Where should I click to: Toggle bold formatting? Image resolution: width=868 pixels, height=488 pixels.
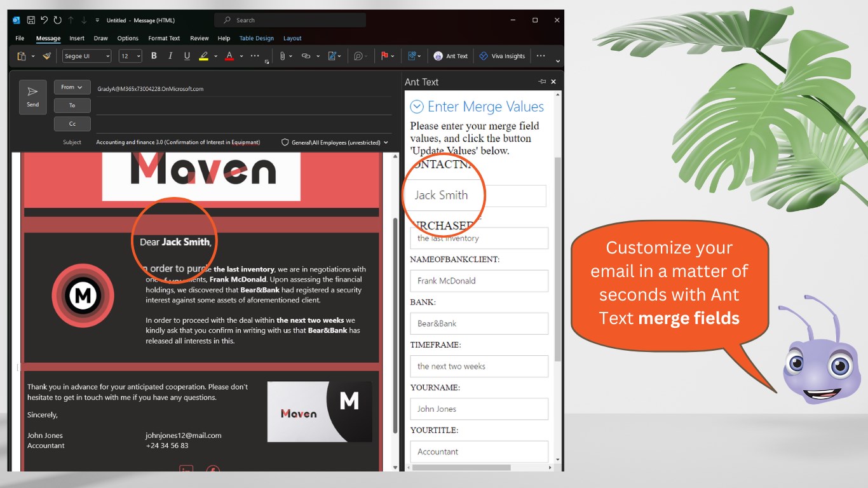pyautogui.click(x=154, y=56)
